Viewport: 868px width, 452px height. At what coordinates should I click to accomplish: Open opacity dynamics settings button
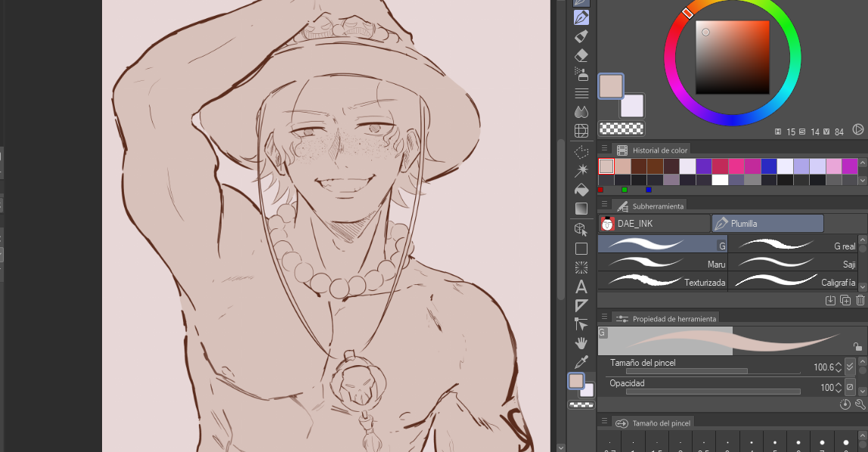point(851,387)
